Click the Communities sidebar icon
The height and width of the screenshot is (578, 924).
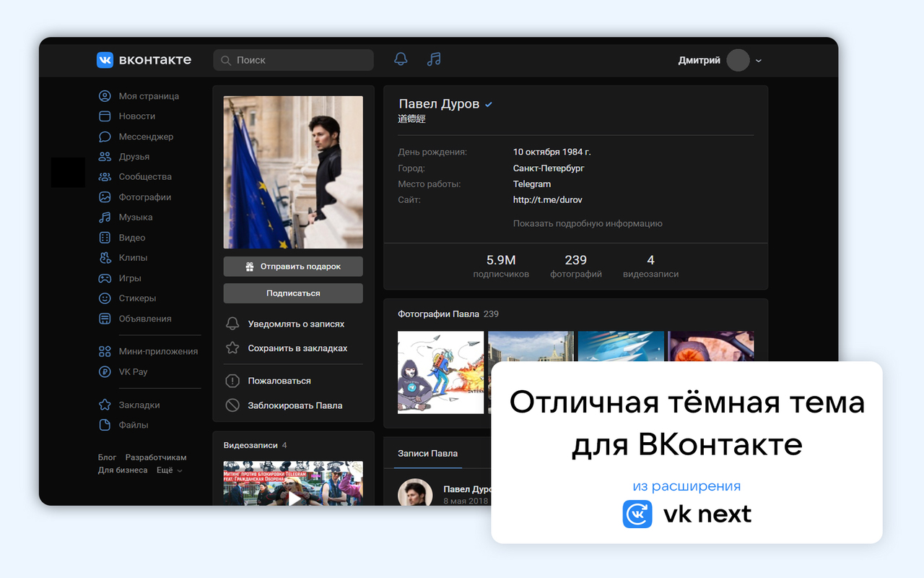pos(105,177)
